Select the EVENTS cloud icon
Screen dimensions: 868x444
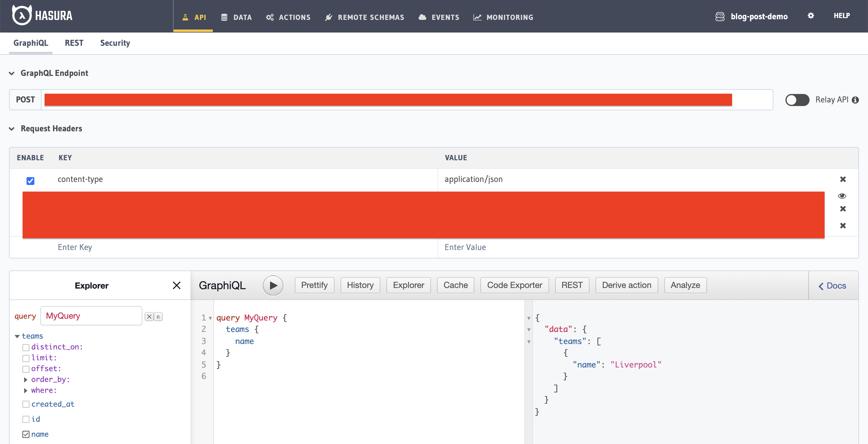click(423, 17)
